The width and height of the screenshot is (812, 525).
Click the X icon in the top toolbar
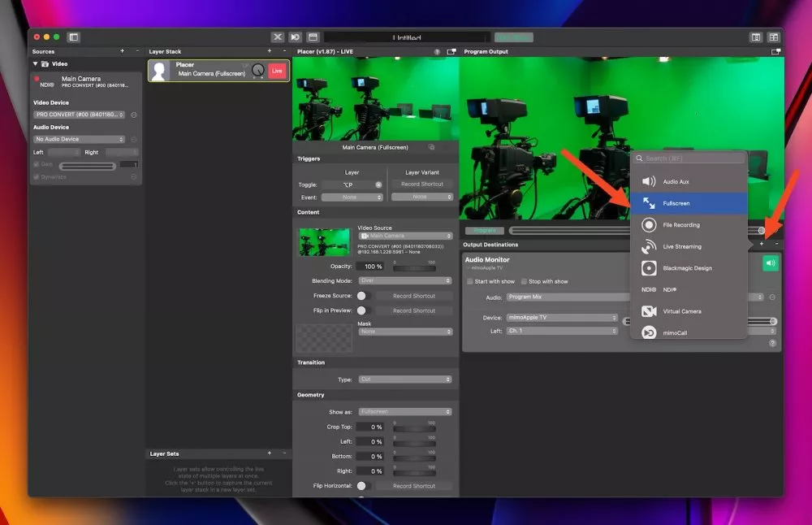278,37
